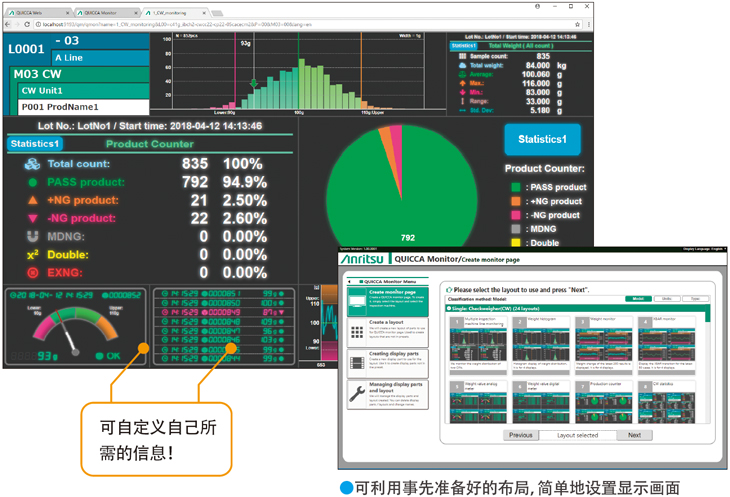Click the Anritsu logo
The image size is (730, 497).
pos(362,259)
